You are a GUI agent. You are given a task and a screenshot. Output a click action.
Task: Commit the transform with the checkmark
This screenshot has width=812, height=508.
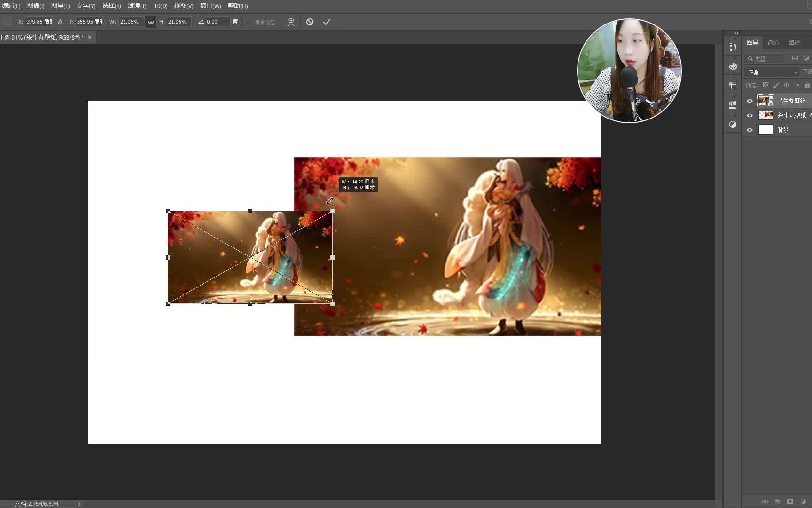pyautogui.click(x=327, y=22)
